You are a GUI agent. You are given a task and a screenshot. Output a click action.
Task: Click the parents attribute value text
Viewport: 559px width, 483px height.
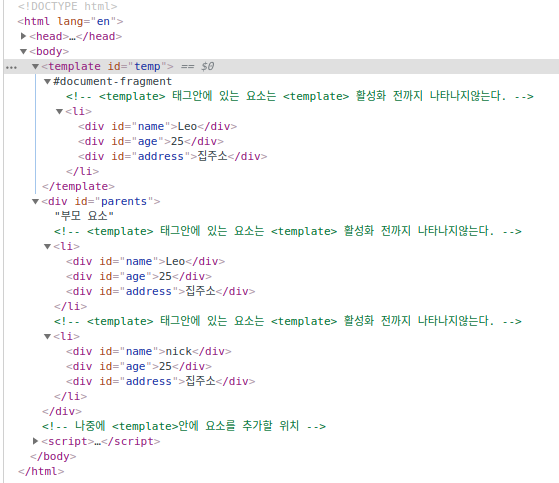pos(124,201)
